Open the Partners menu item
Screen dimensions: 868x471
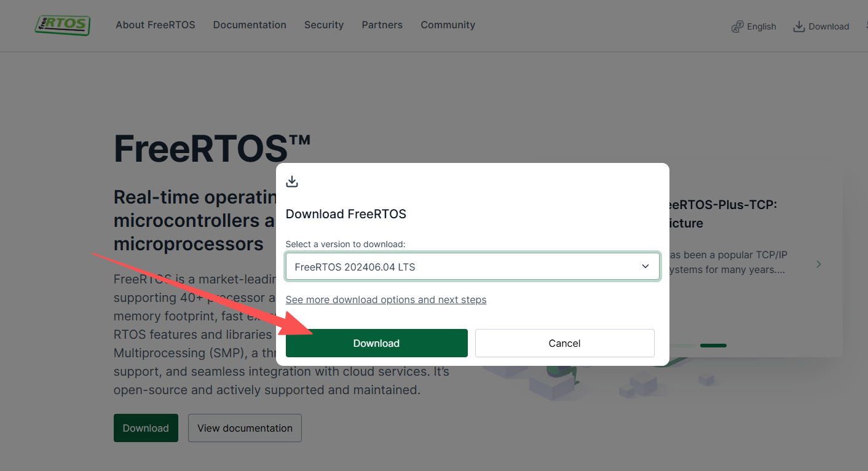point(382,25)
